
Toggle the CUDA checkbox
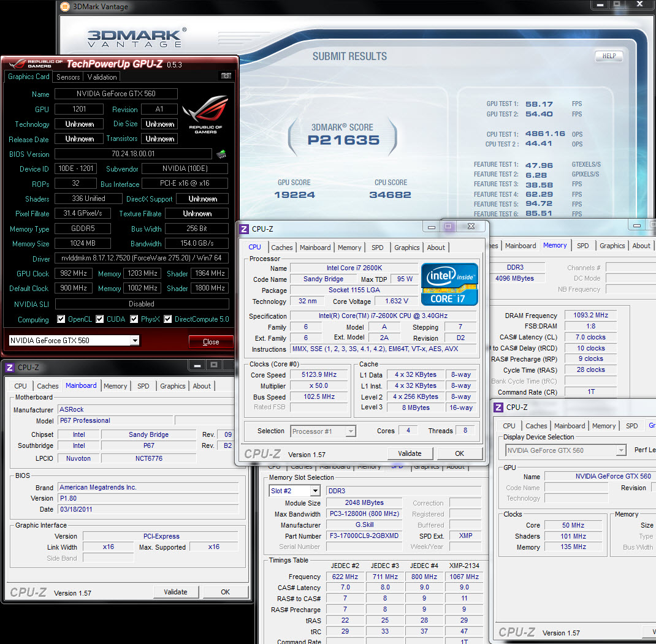coord(99,319)
